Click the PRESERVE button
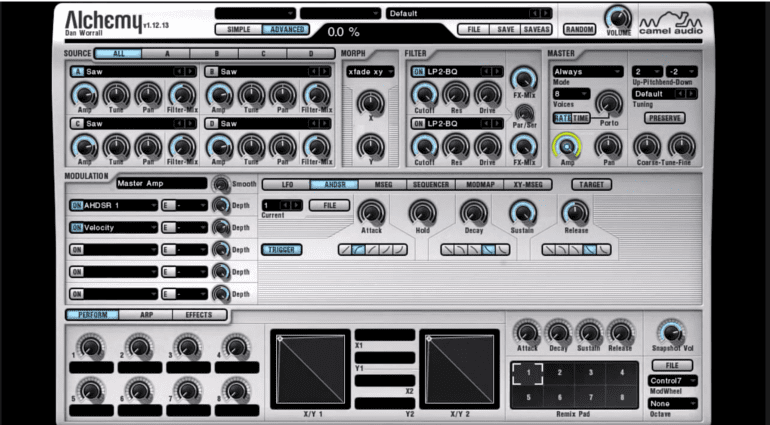The height and width of the screenshot is (425, 770). (x=664, y=118)
